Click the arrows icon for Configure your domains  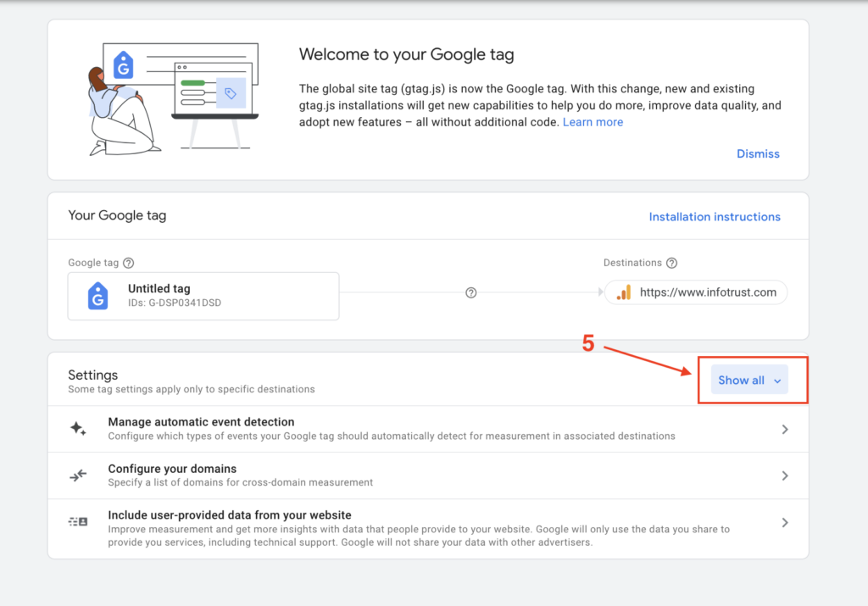pos(78,475)
